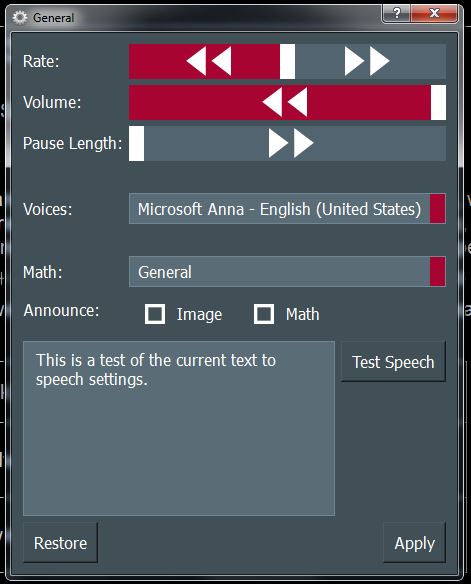Click the gear icon in the title bar
This screenshot has width=471, height=584.
pos(20,17)
